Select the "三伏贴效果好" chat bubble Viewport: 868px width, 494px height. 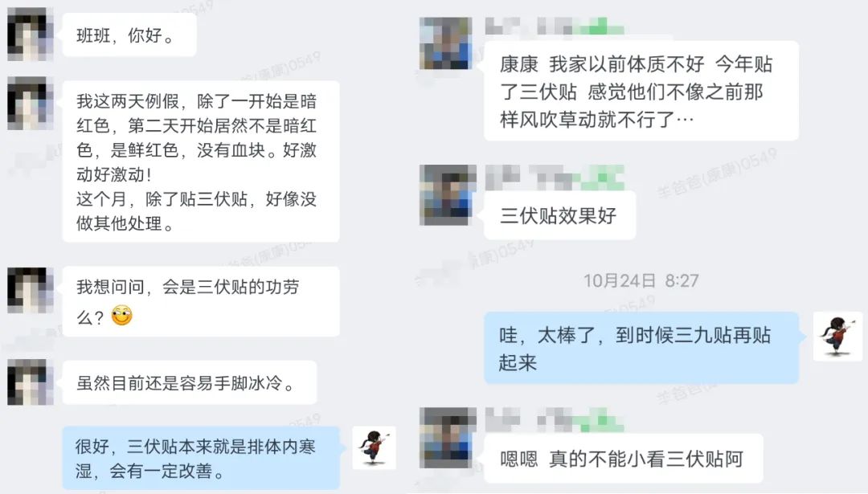559,215
